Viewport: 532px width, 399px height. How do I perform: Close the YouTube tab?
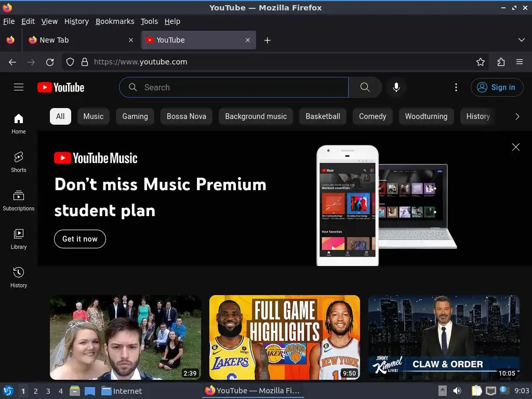pos(248,40)
